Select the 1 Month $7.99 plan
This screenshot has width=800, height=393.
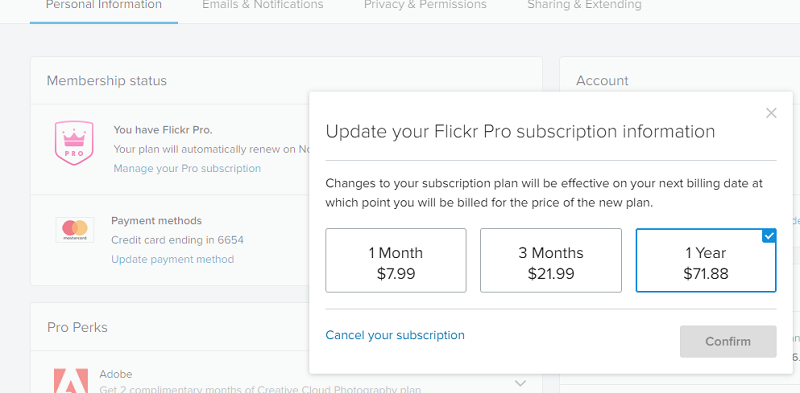point(396,260)
